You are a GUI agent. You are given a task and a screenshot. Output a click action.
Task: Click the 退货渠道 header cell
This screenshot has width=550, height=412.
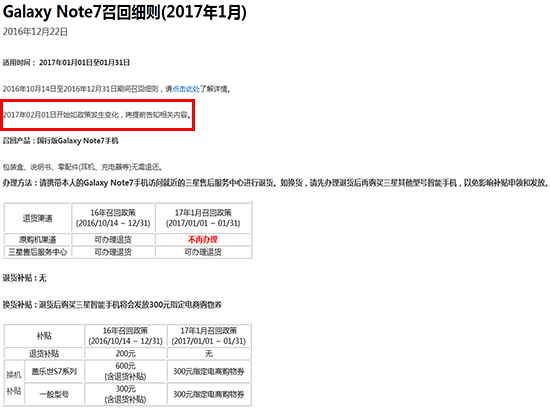(x=38, y=218)
